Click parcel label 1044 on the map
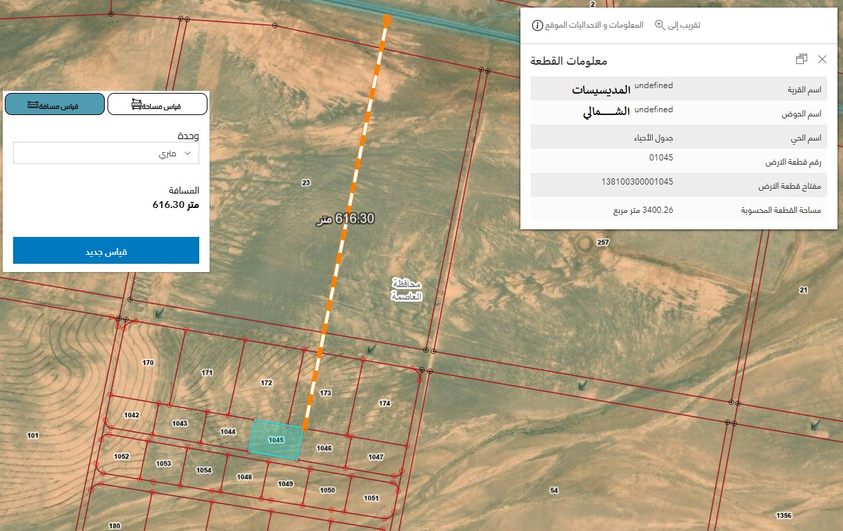This screenshot has width=843, height=531. [228, 432]
